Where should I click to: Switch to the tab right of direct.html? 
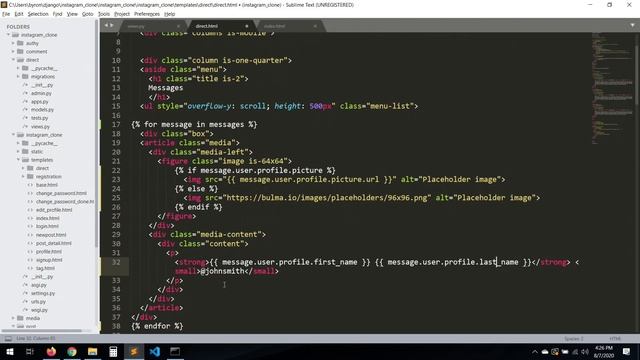coord(274,26)
